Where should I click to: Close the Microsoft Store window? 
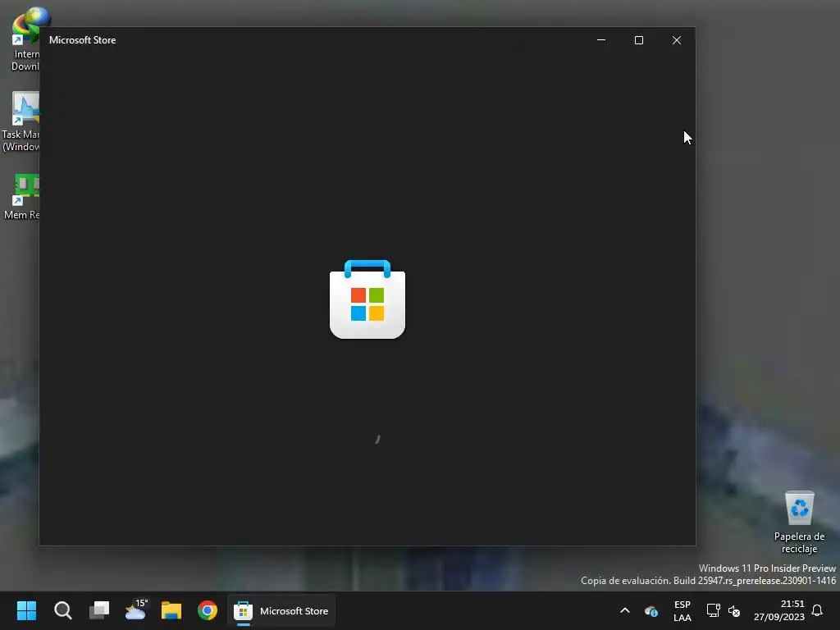click(677, 40)
